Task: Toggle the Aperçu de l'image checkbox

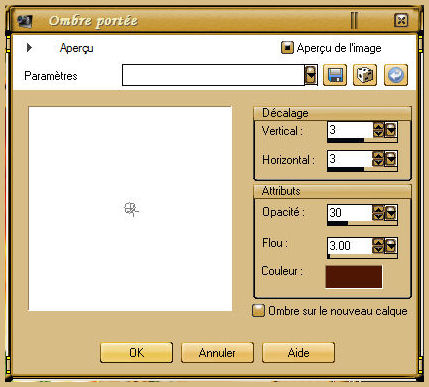Action: pos(287,48)
